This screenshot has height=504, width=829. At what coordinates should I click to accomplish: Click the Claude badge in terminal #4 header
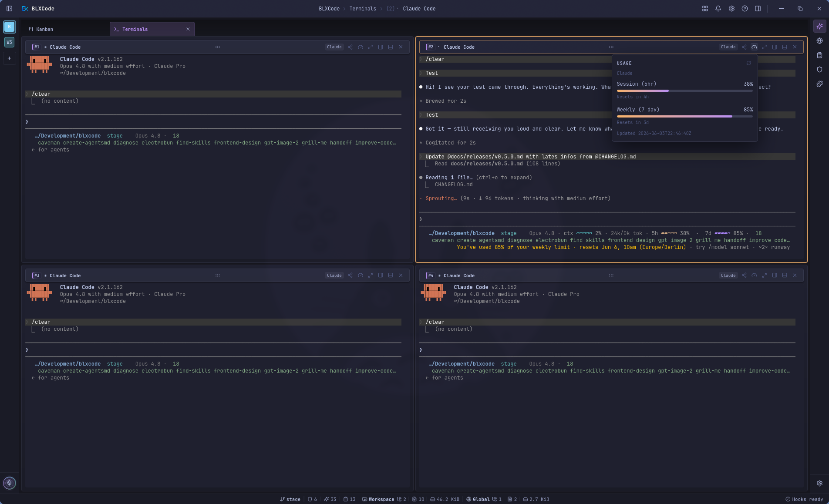click(x=728, y=276)
